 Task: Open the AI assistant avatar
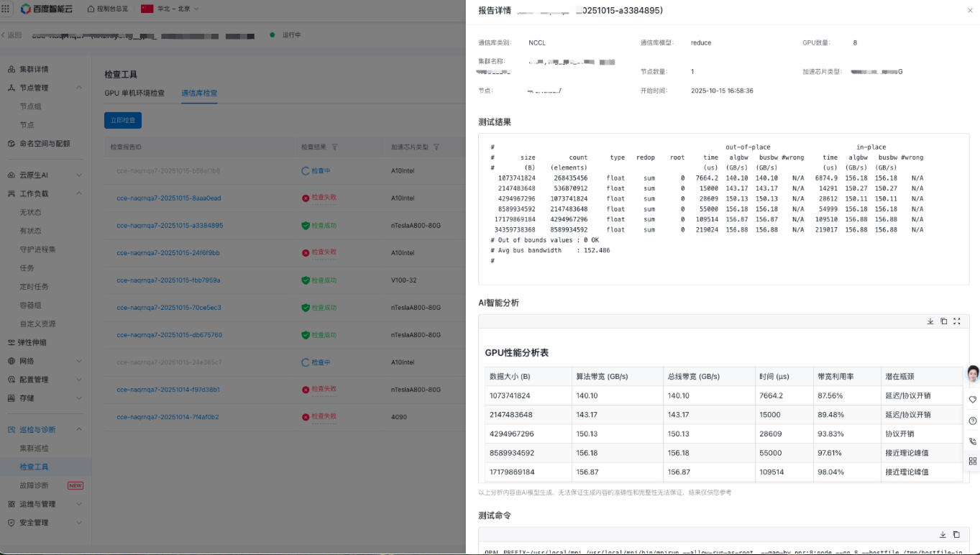(x=973, y=374)
